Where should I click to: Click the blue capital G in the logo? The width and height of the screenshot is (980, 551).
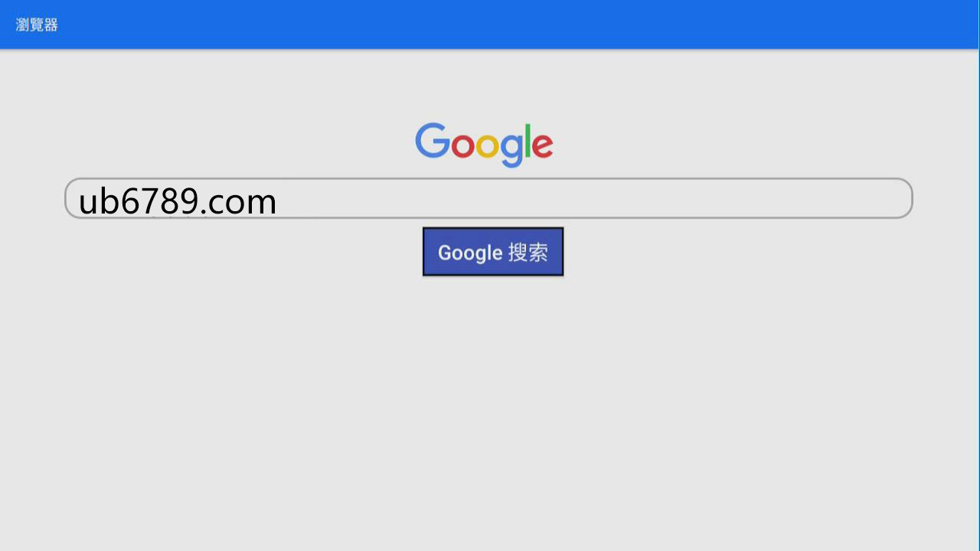(433, 141)
